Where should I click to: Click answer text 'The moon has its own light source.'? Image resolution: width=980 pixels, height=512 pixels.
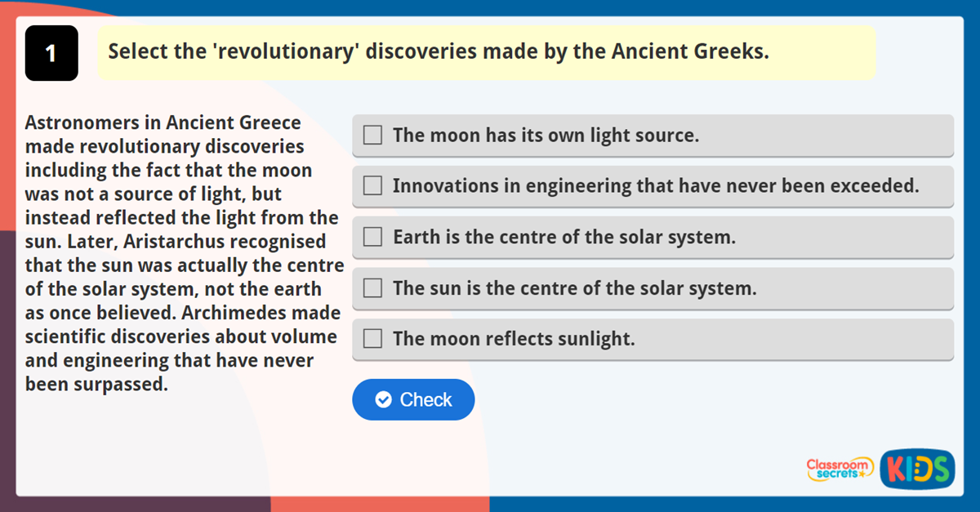[546, 136]
